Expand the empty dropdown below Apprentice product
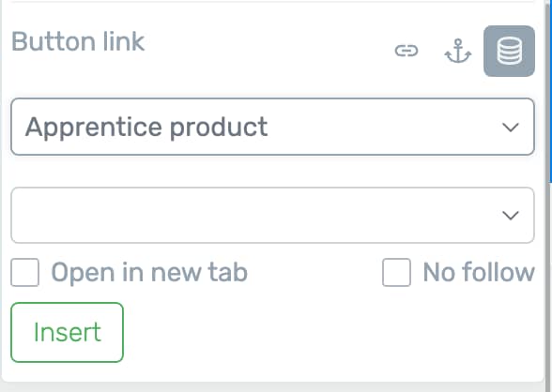Viewport: 552px width, 392px height. coord(272,215)
